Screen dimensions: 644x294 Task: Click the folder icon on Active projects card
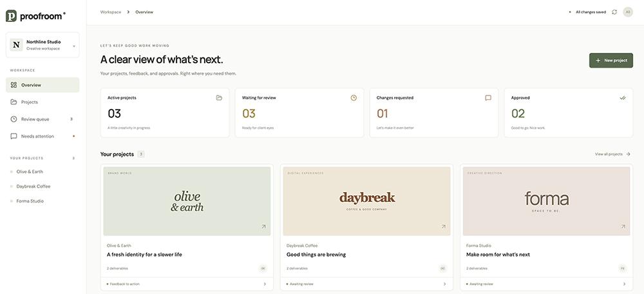[x=220, y=98]
